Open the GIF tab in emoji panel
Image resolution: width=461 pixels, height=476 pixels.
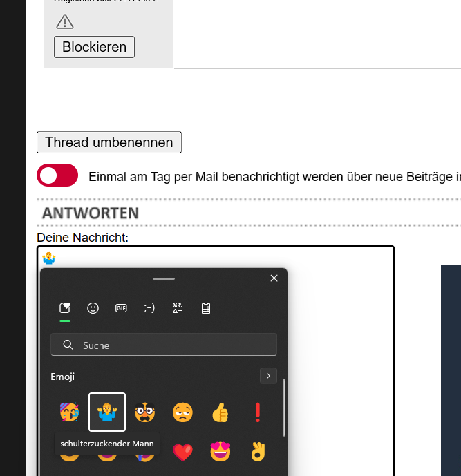pyautogui.click(x=121, y=308)
